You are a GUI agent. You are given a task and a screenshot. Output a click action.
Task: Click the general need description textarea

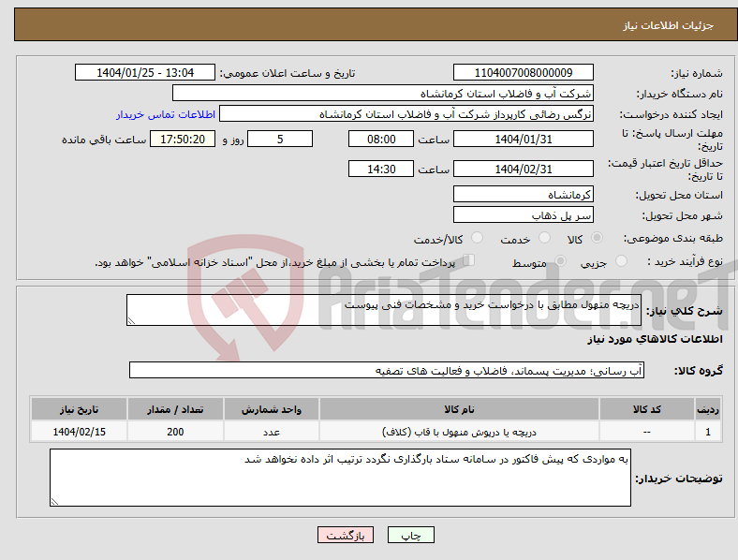click(x=384, y=310)
